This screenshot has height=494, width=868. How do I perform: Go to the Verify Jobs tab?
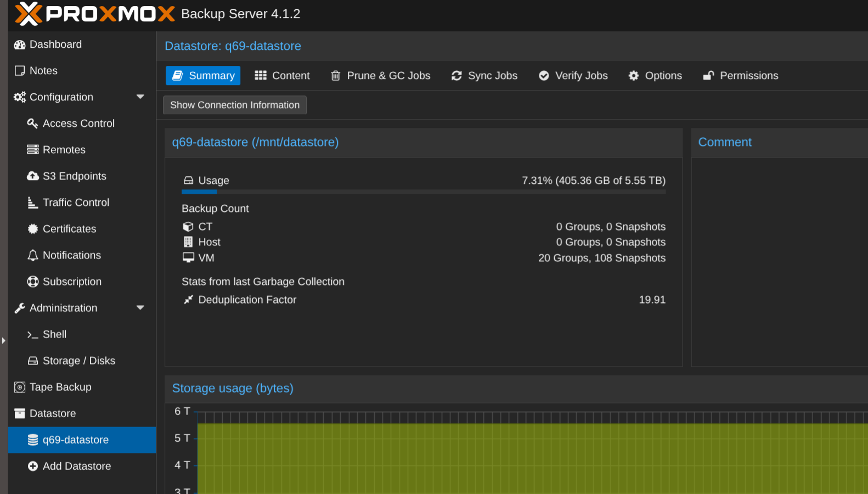click(573, 76)
